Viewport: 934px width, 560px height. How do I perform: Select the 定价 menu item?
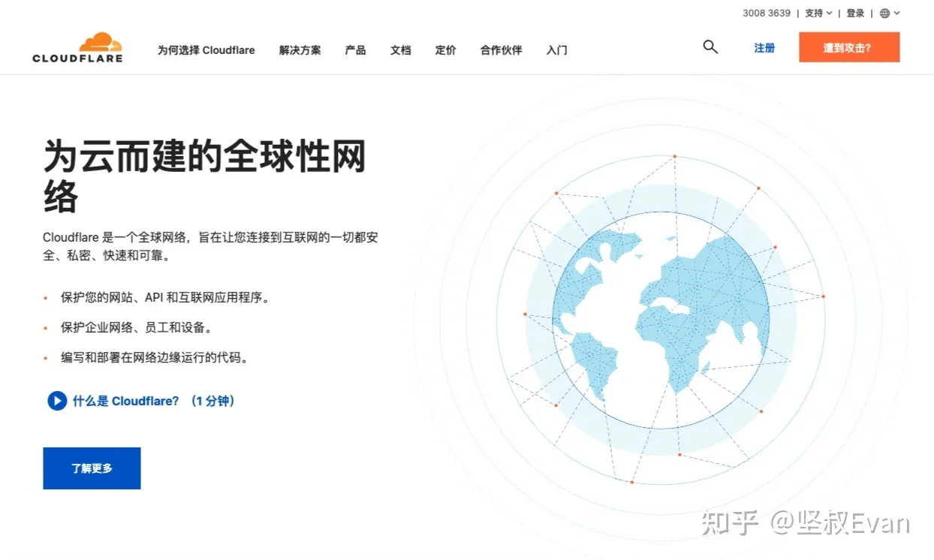(x=445, y=50)
